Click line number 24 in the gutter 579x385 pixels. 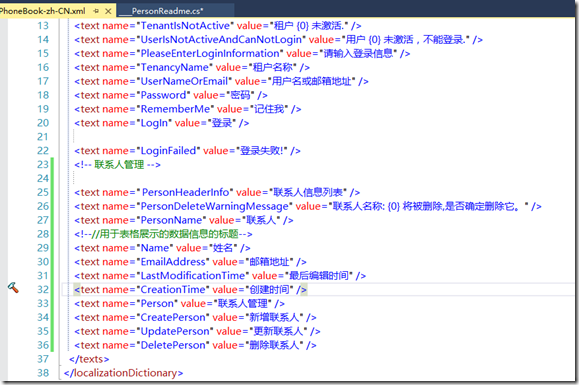43,179
